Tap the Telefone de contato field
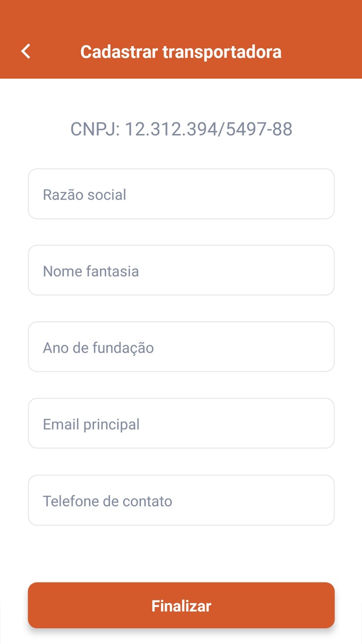This screenshot has width=362, height=644. (181, 500)
